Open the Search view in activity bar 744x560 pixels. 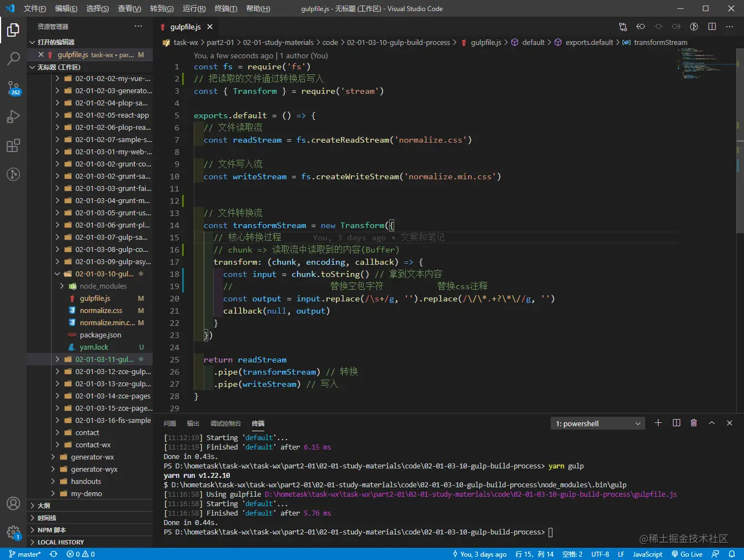[13, 58]
